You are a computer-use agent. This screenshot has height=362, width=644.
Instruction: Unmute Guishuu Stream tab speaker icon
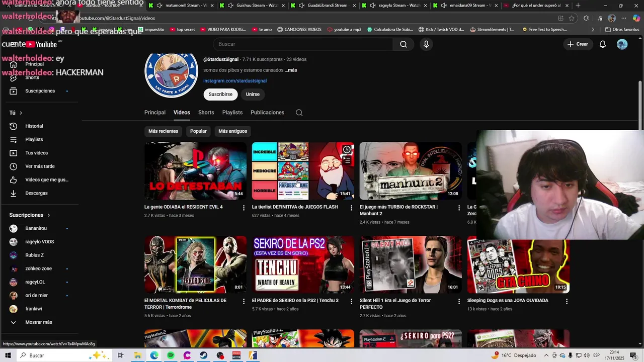point(230,6)
